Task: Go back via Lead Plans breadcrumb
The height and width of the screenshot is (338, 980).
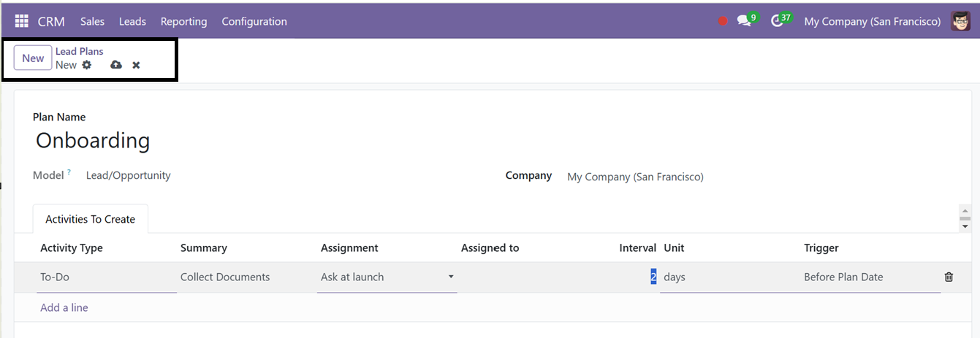Action: 80,51
